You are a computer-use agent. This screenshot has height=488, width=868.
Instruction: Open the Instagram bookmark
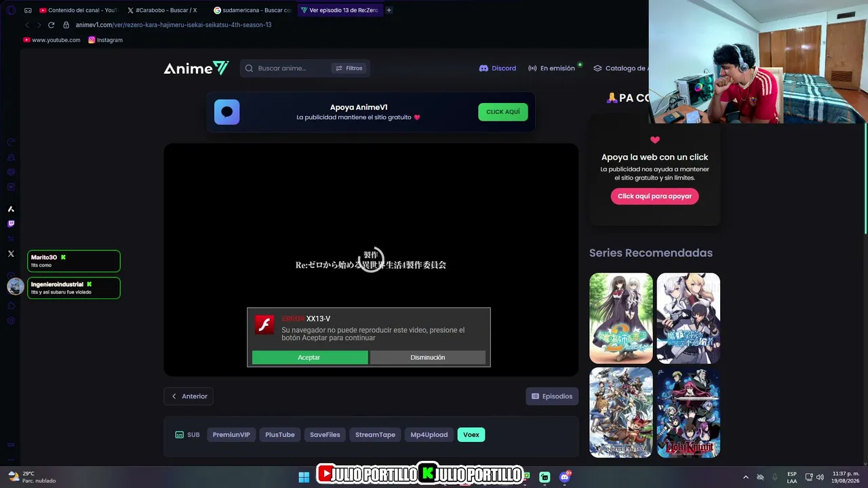point(106,40)
